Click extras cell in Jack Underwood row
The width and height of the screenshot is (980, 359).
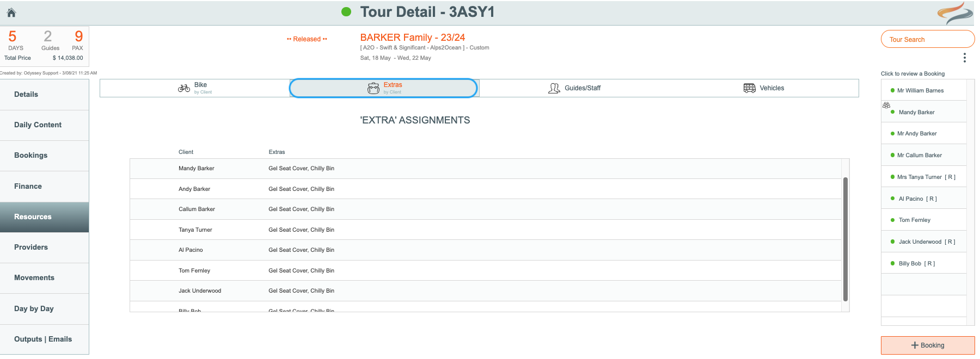pyautogui.click(x=301, y=290)
